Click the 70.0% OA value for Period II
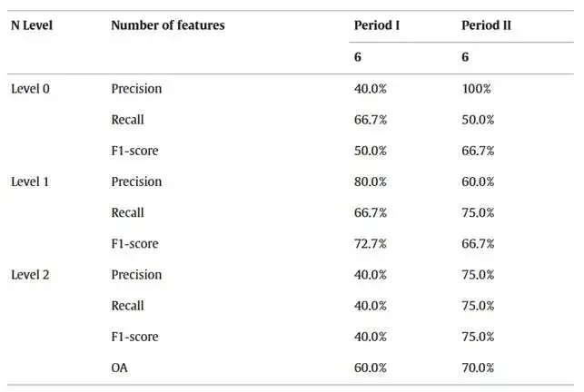The image size is (584, 392). click(478, 367)
